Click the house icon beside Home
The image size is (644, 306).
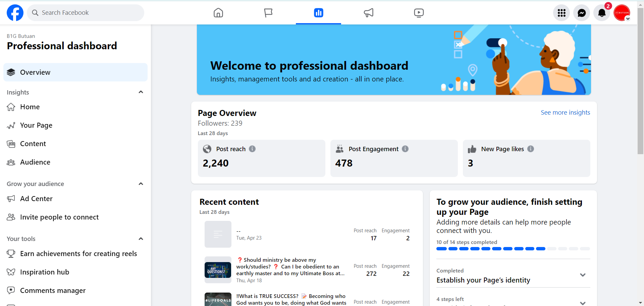coord(11,107)
